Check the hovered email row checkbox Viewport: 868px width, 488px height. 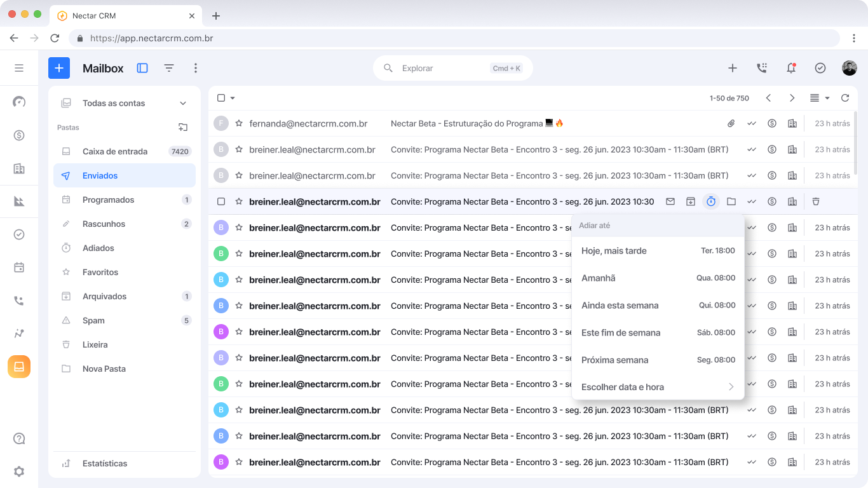tap(221, 201)
